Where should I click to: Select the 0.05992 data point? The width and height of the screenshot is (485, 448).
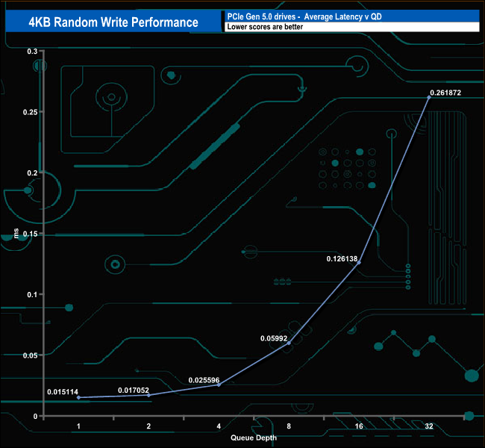[x=290, y=343]
